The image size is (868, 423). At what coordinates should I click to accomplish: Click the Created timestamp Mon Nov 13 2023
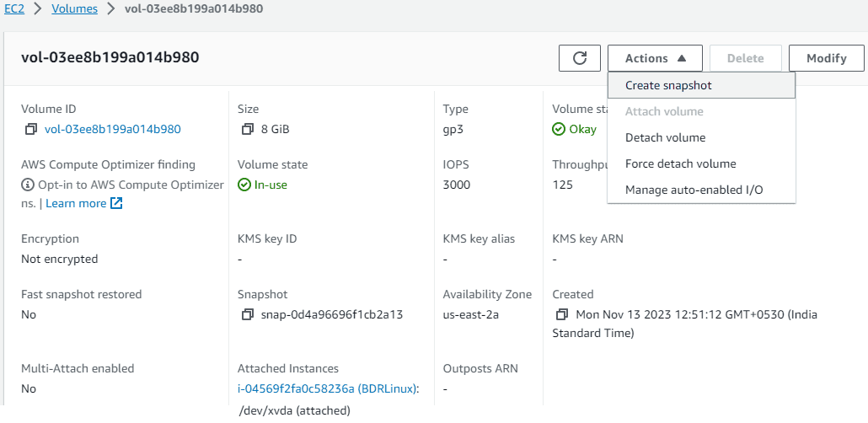coord(685,324)
